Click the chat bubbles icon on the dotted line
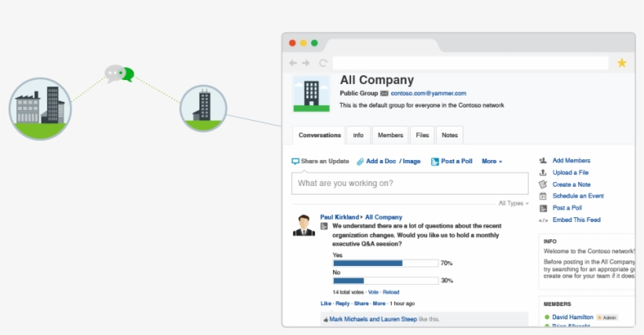This screenshot has width=644, height=335. tap(119, 74)
